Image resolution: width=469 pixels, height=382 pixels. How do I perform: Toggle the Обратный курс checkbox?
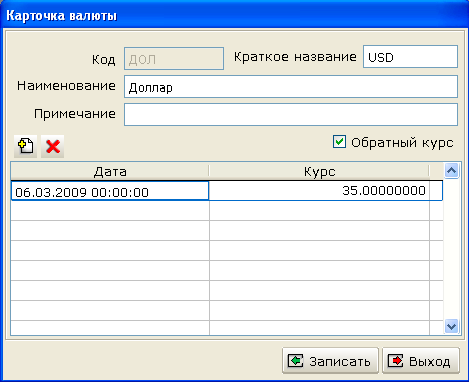(x=339, y=142)
